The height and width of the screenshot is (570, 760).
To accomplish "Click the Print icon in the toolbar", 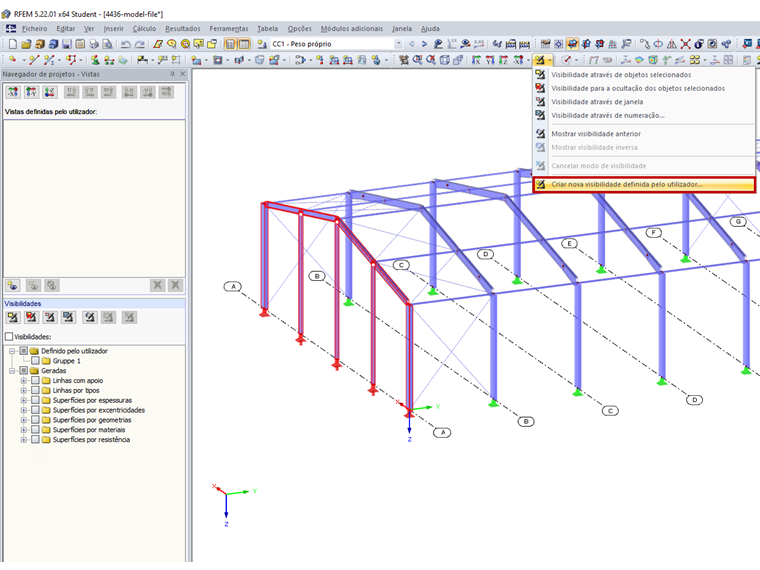I will 94,44.
